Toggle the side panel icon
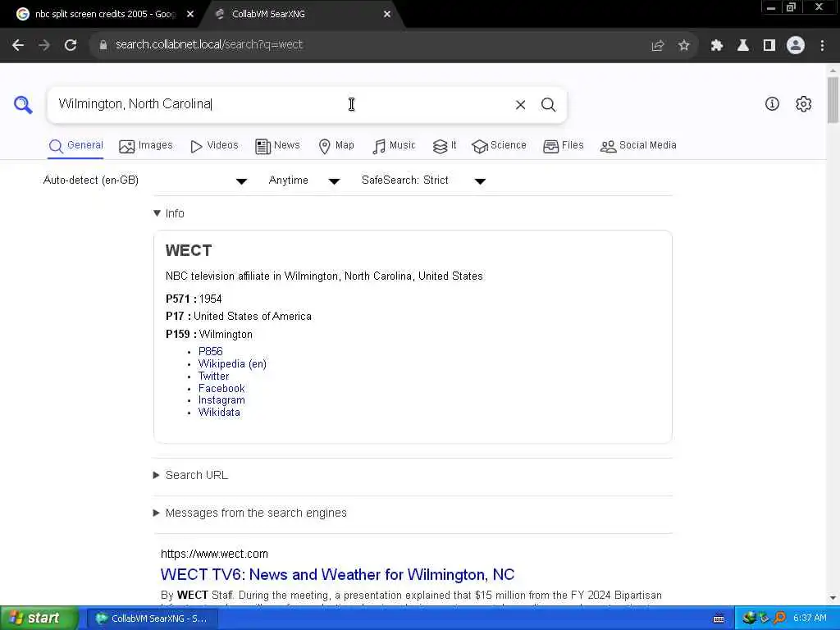The height and width of the screenshot is (630, 840). pyautogui.click(x=769, y=46)
